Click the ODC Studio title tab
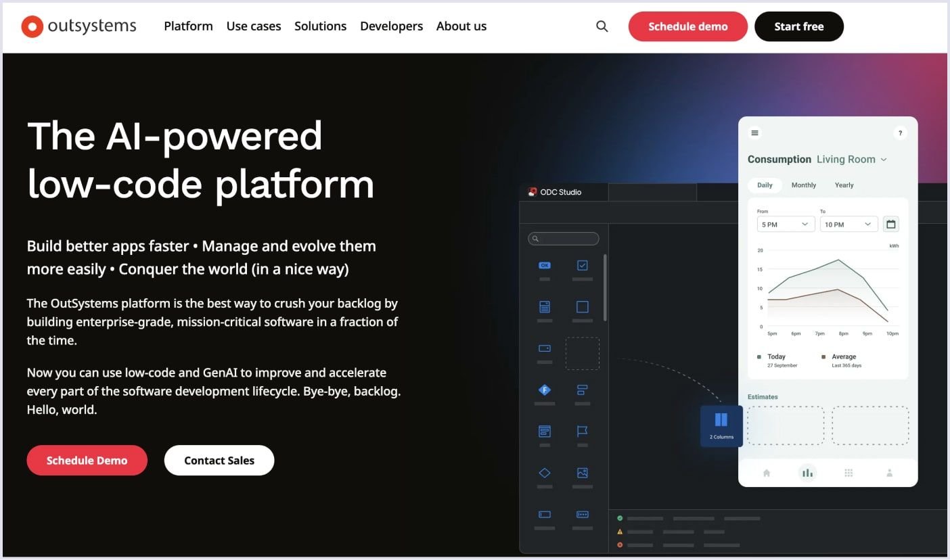Image resolution: width=950 pixels, height=560 pixels. [x=564, y=192]
